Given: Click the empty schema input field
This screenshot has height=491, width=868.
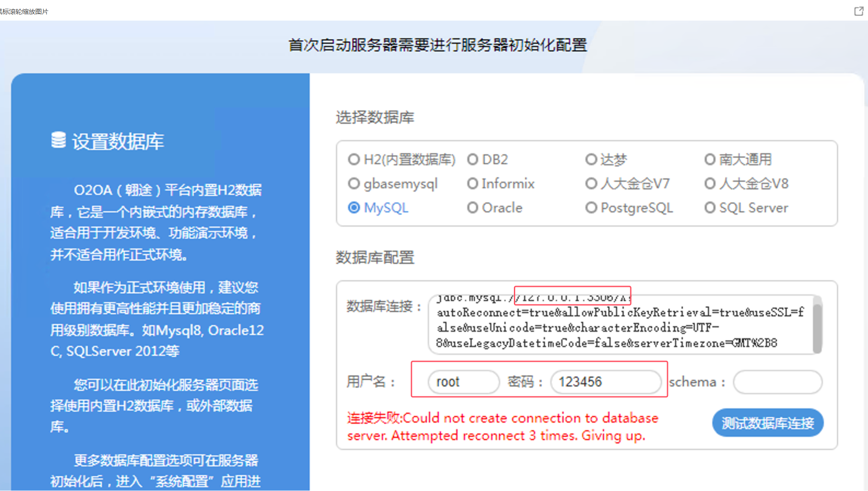Looking at the screenshot, I should coord(777,382).
